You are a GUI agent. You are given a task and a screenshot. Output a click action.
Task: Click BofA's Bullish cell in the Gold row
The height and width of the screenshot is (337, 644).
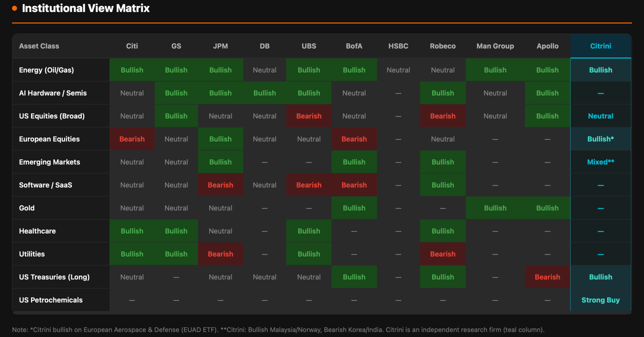click(354, 208)
